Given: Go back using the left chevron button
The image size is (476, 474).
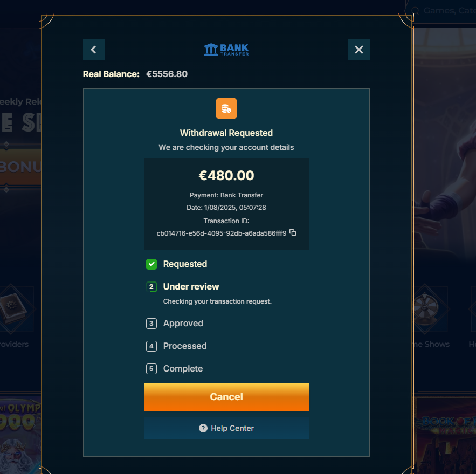Looking at the screenshot, I should click(x=93, y=50).
